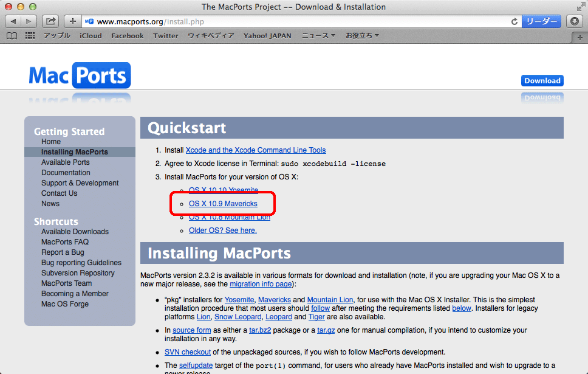Select Installing MacPorts in the sidebar
Screen dimensions: 588x374
coord(75,151)
